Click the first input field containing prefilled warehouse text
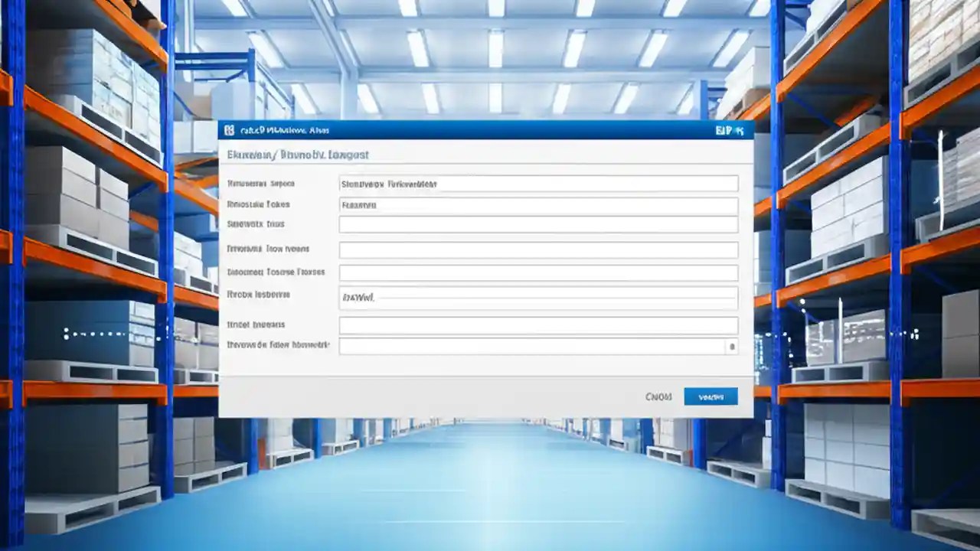980x551 pixels. (x=536, y=183)
